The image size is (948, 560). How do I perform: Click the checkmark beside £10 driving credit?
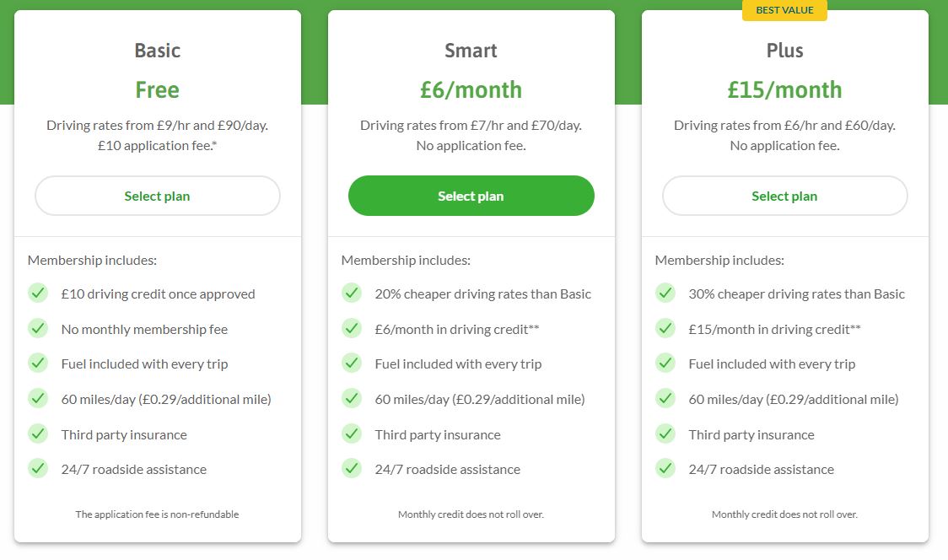(38, 293)
